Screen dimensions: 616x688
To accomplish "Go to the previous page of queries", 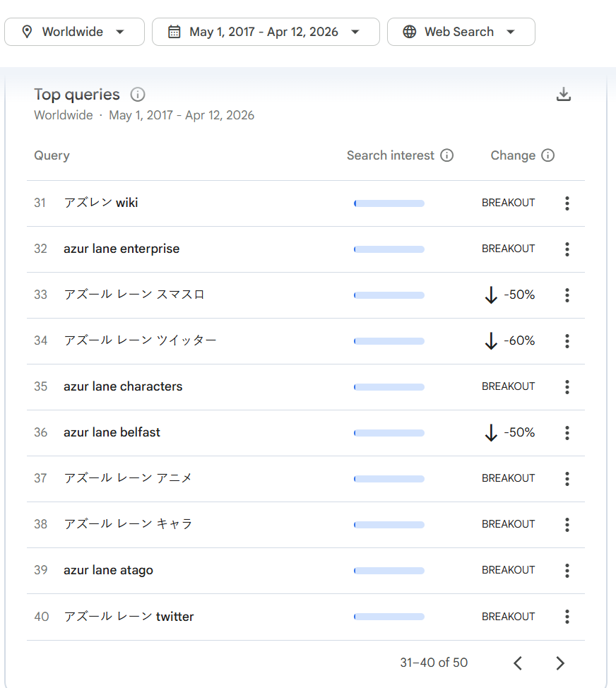I will [518, 663].
